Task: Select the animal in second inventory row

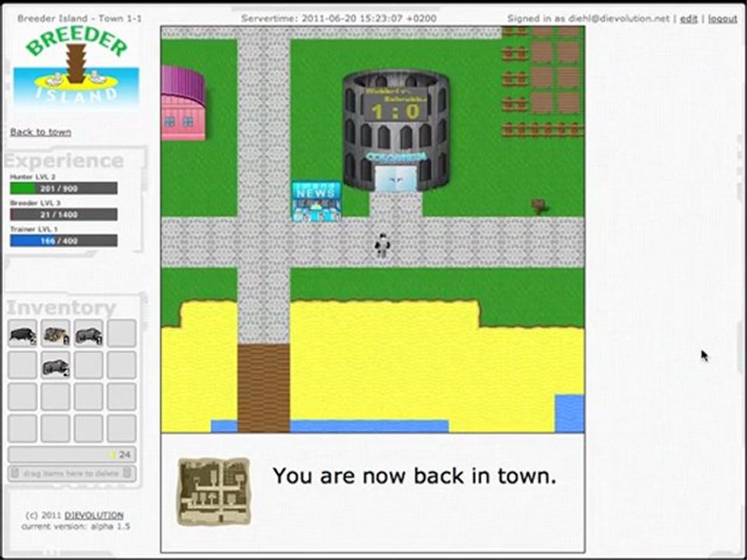Action: [x=55, y=366]
